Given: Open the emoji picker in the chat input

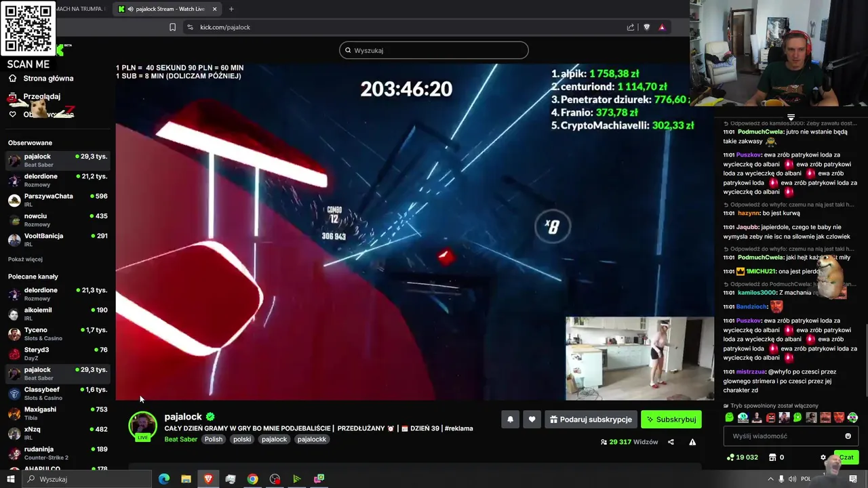Looking at the screenshot, I should click(848, 436).
